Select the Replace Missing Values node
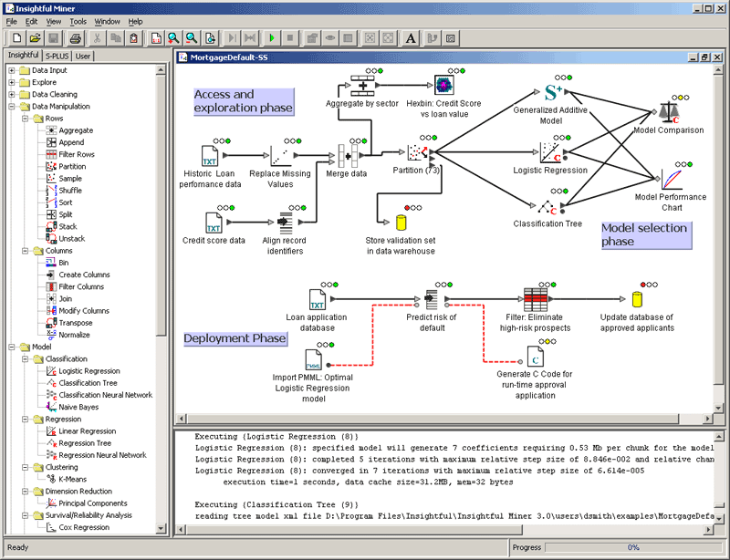The width and height of the screenshot is (730, 560). click(x=279, y=155)
